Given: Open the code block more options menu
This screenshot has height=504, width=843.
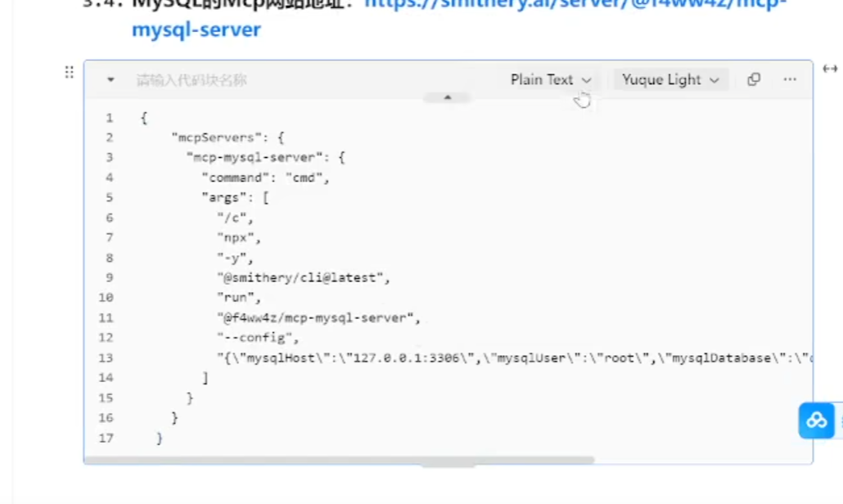Looking at the screenshot, I should [790, 79].
